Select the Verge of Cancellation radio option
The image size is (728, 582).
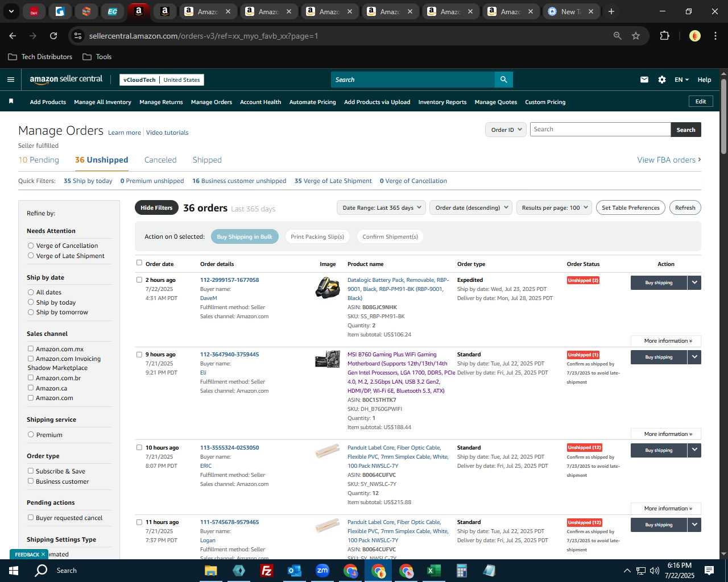[31, 246]
